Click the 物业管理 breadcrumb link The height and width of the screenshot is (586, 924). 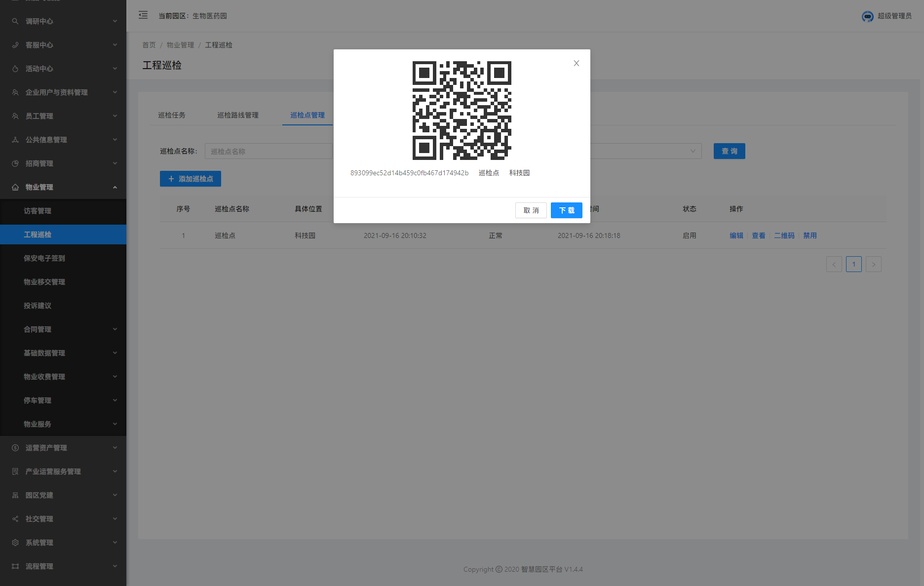tap(180, 45)
